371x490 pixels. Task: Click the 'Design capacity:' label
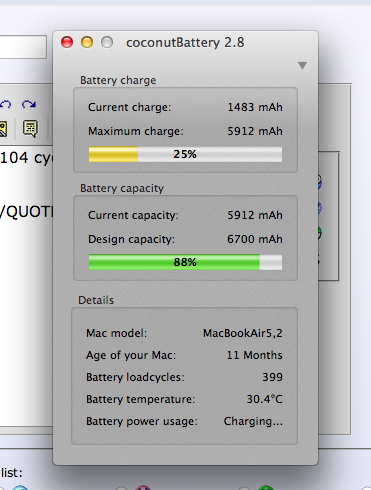point(131,239)
